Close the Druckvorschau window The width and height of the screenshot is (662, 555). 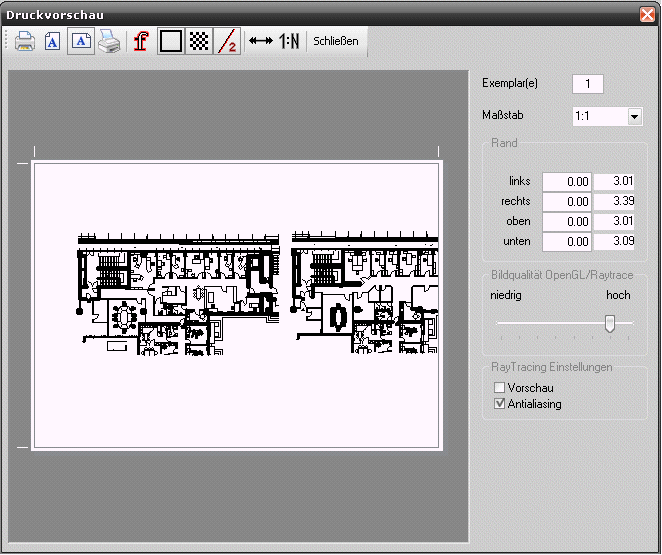pos(647,14)
